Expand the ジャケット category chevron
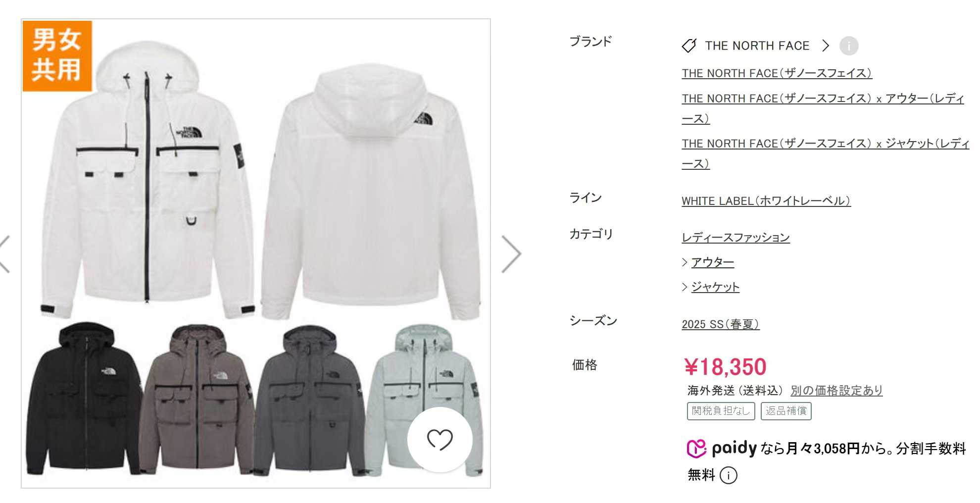 [685, 287]
